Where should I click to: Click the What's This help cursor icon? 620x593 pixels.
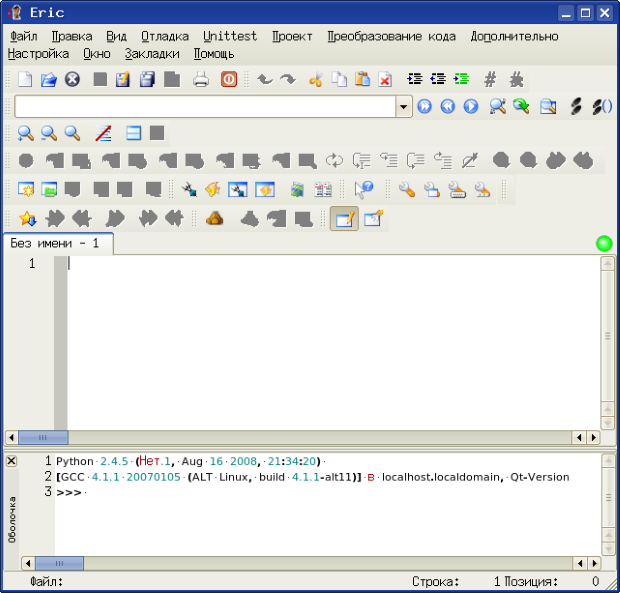(x=364, y=189)
